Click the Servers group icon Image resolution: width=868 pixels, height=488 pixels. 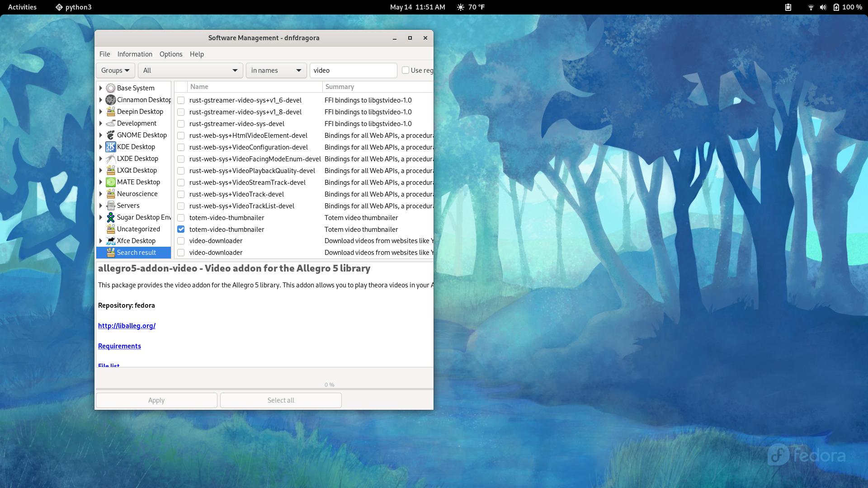111,206
